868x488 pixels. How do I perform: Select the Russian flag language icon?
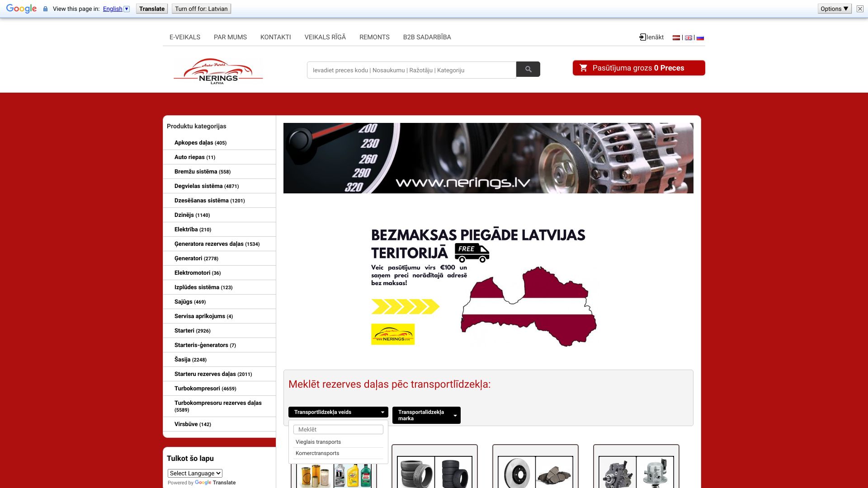pos(700,38)
